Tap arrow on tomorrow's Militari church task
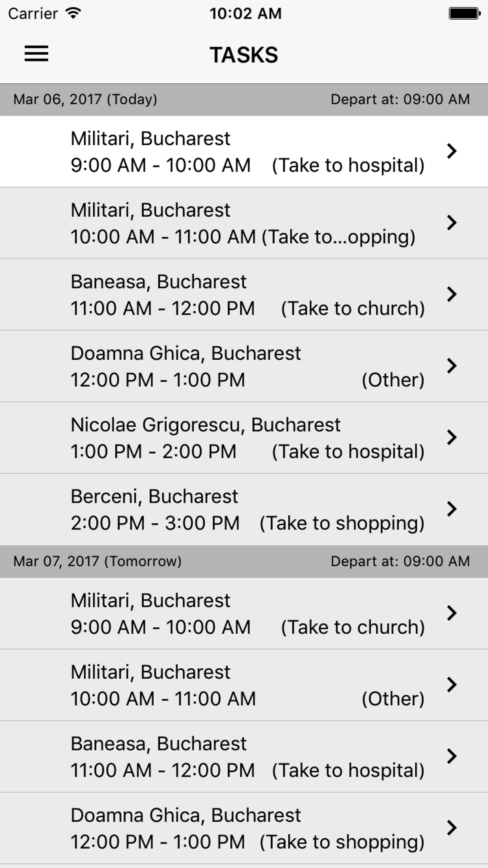 coord(452,613)
